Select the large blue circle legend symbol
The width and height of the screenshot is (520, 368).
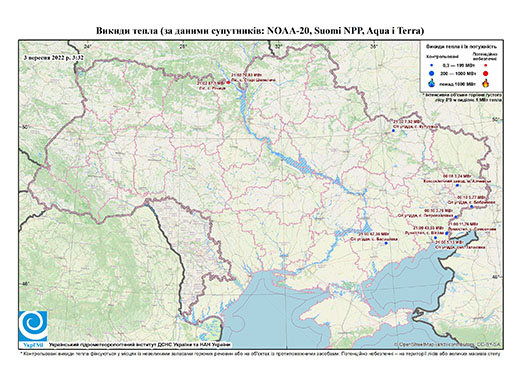point(432,73)
